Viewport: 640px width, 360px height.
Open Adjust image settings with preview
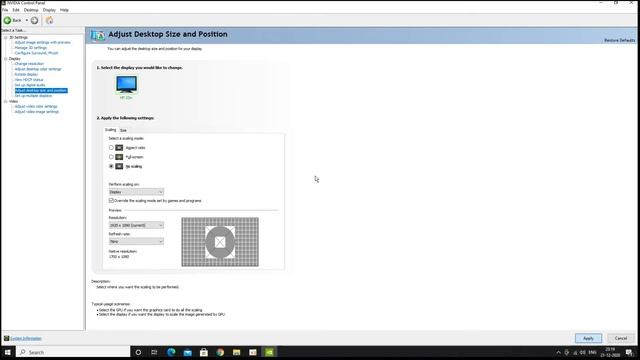(x=42, y=42)
